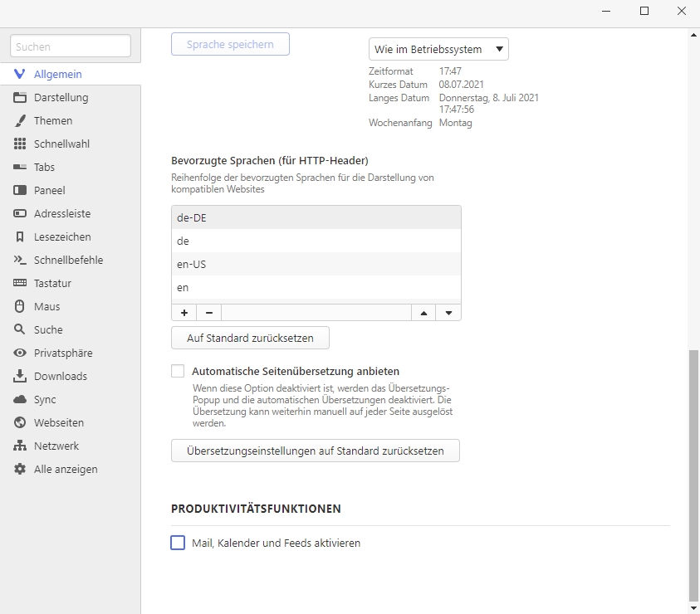Select the en-US language row
700x614 pixels.
(x=316, y=264)
